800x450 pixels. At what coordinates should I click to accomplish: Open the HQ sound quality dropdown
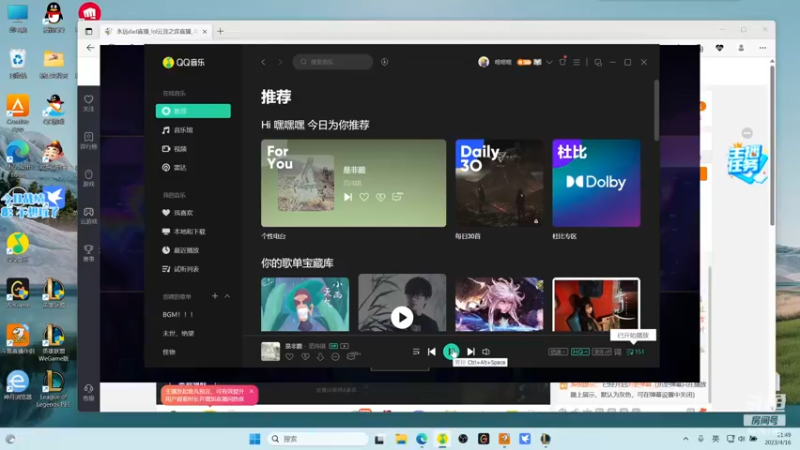(580, 352)
